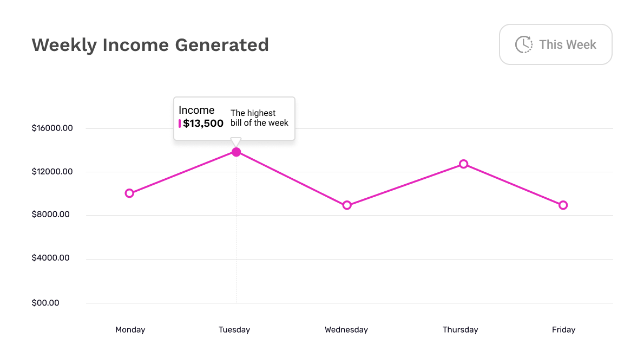Select the Tuesday axis label
The width and height of the screenshot is (644, 363).
point(234,329)
